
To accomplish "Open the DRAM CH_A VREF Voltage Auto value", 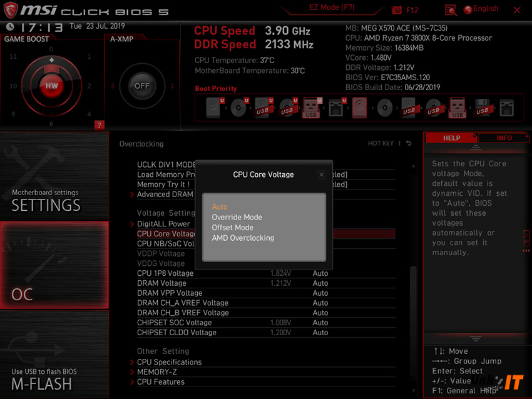I will [320, 303].
